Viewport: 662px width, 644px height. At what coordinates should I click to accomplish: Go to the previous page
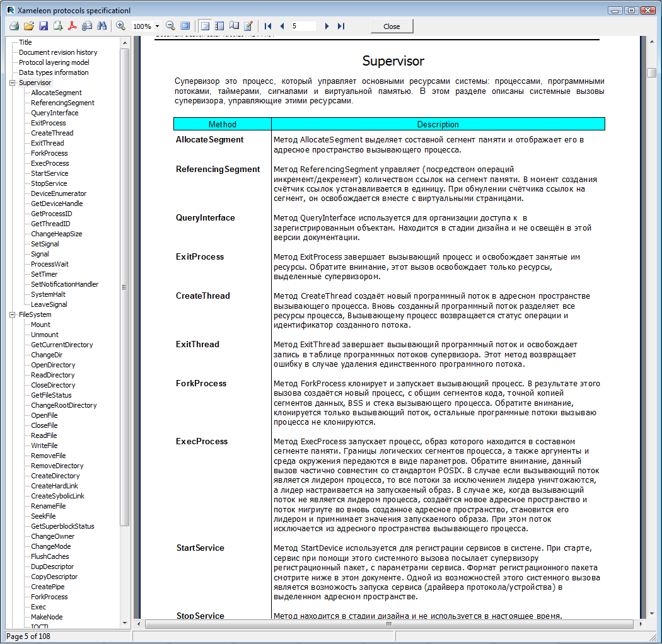282,26
